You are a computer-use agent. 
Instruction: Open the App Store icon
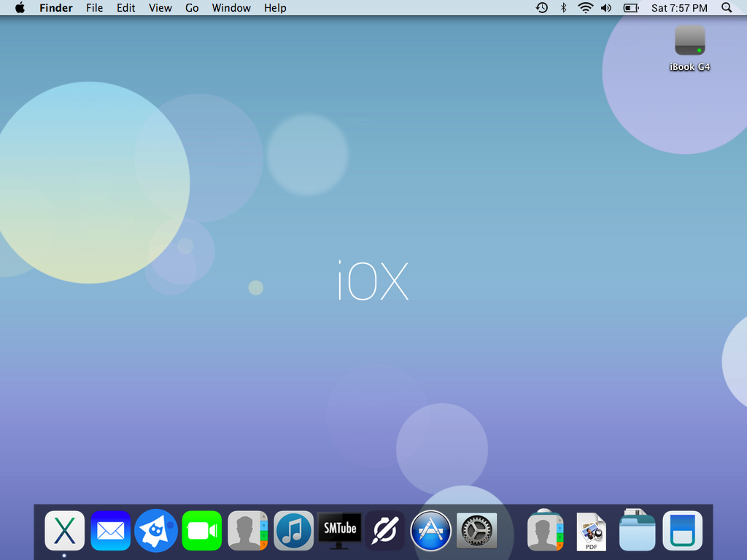[x=430, y=531]
